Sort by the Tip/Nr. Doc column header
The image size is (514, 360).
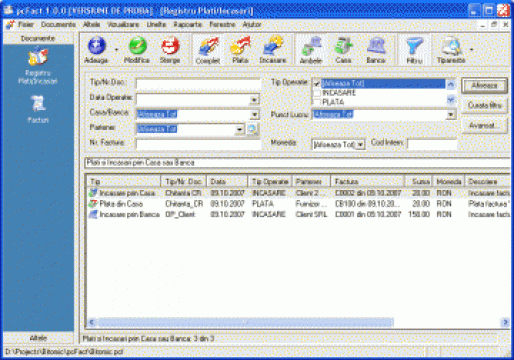click(183, 181)
